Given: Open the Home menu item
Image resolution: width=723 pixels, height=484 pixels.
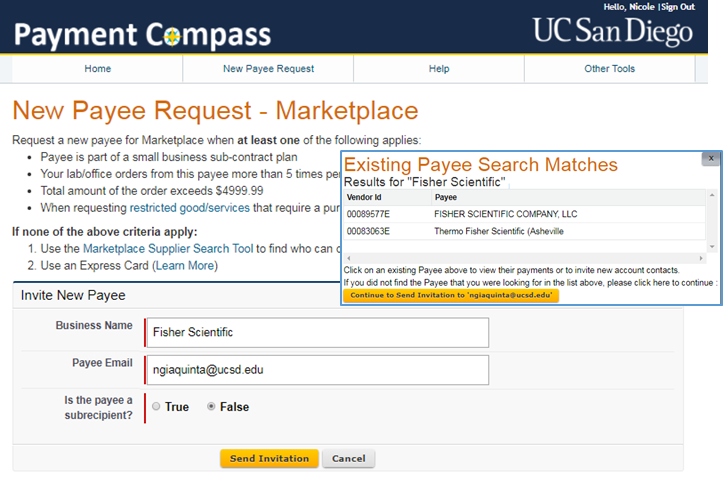Looking at the screenshot, I should tap(97, 69).
